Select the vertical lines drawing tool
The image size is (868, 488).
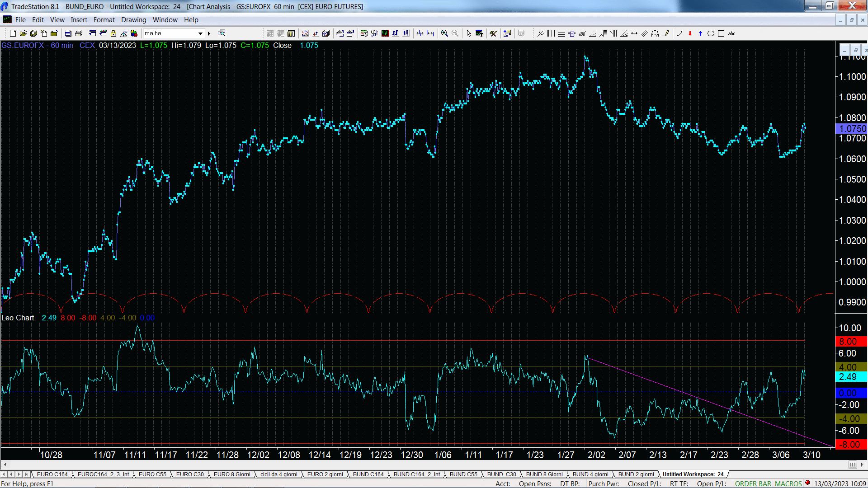[x=551, y=33]
